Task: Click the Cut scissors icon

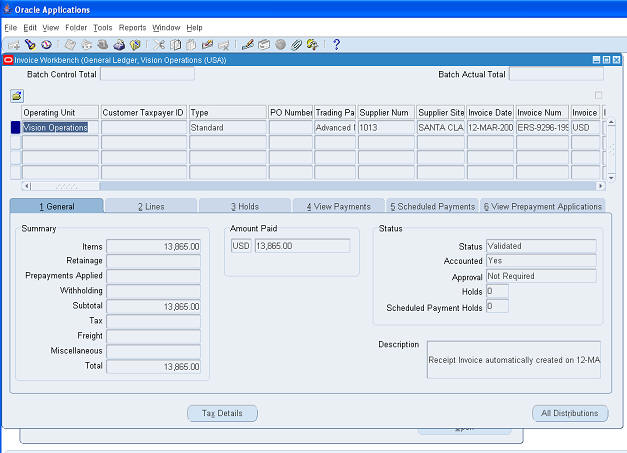Action: point(159,44)
